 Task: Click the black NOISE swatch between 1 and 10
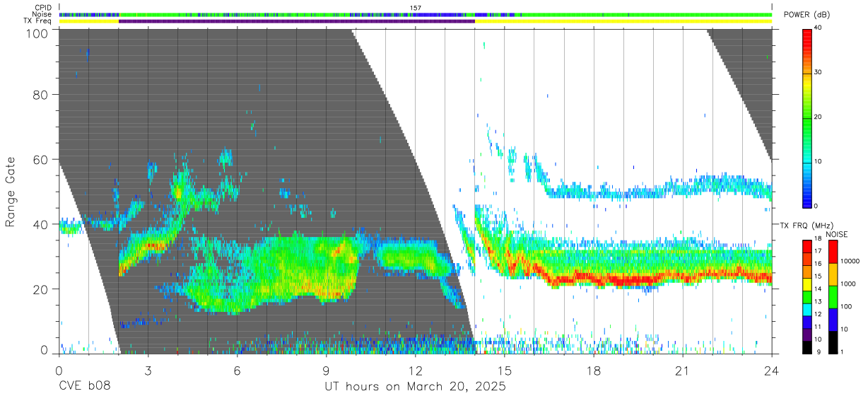[x=833, y=342]
